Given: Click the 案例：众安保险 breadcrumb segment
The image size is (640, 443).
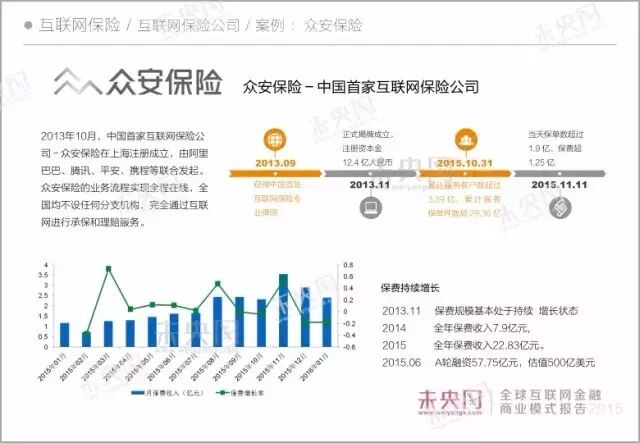Looking at the screenshot, I should pyautogui.click(x=309, y=25).
